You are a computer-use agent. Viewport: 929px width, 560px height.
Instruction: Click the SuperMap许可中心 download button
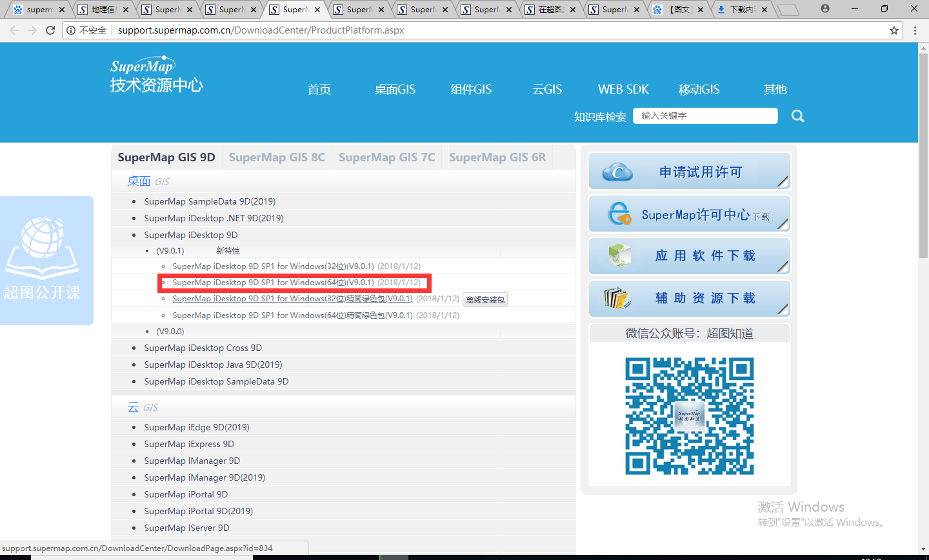point(690,214)
